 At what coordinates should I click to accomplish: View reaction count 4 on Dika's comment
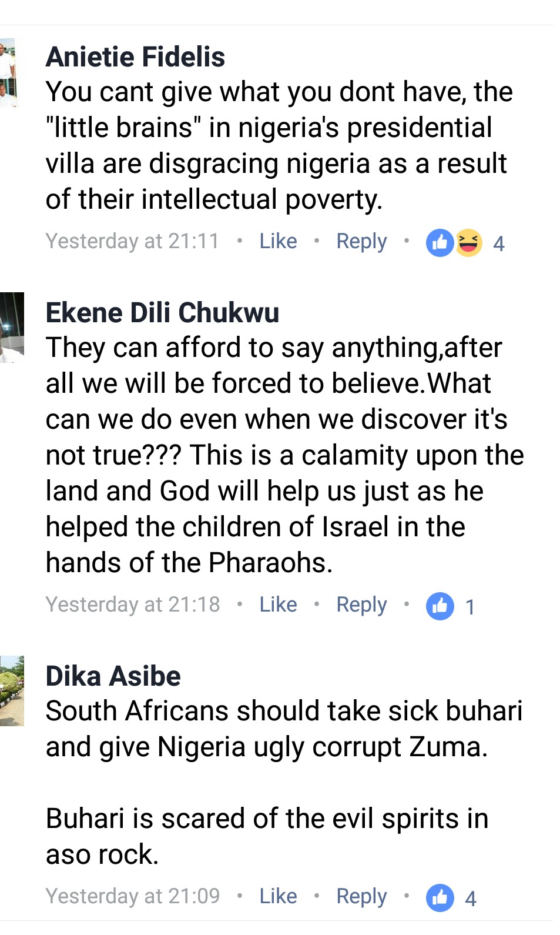470,899
